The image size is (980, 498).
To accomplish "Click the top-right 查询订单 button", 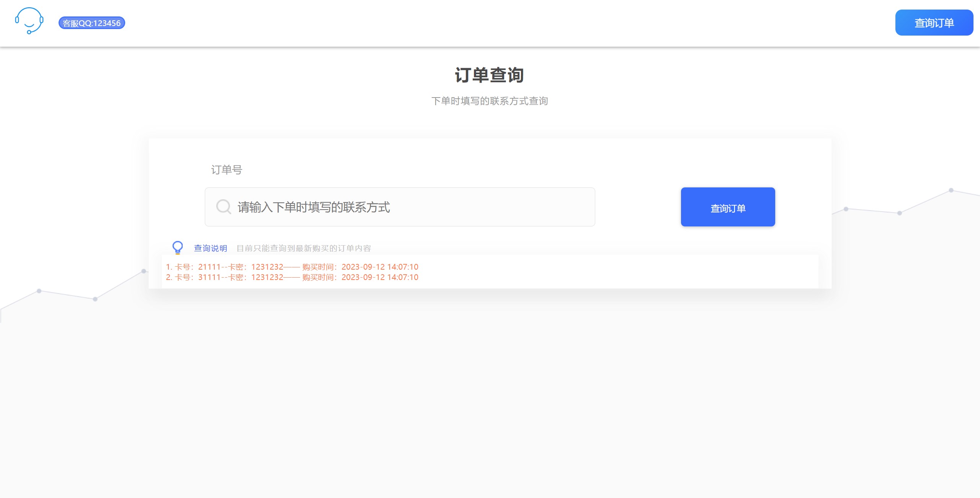I will (x=934, y=23).
